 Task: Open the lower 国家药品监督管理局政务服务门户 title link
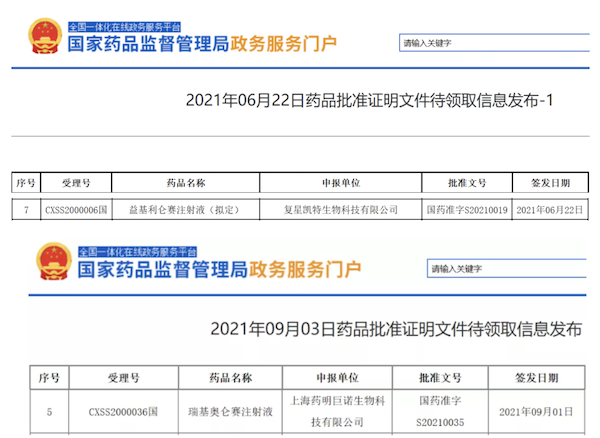point(219,269)
